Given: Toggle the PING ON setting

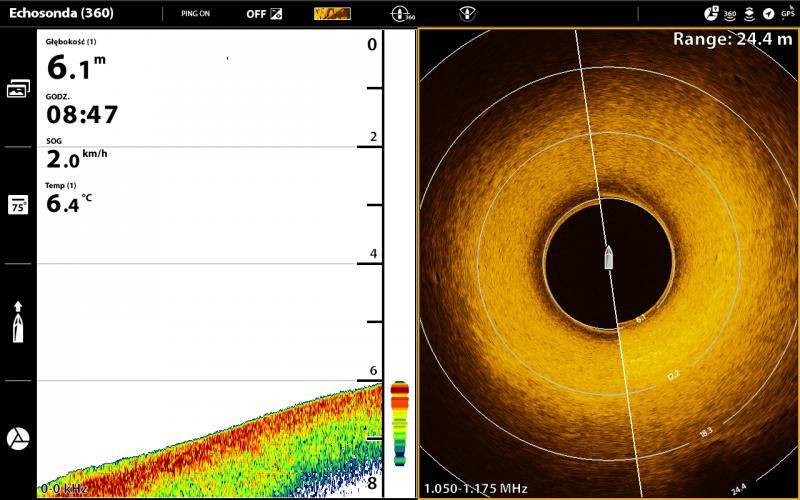Looking at the screenshot, I should pyautogui.click(x=196, y=14).
